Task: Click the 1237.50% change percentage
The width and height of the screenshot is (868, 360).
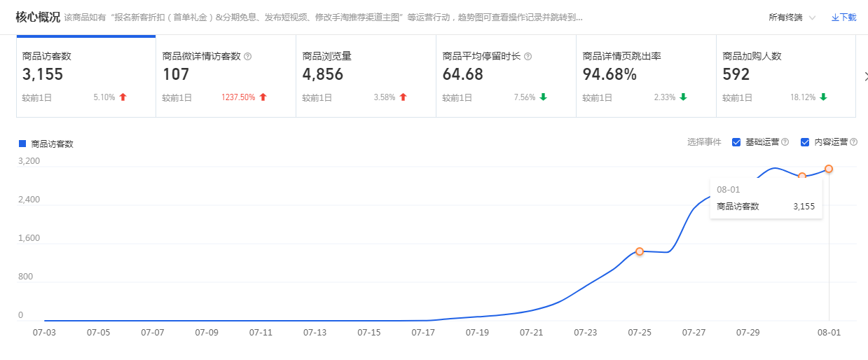Action: click(238, 97)
